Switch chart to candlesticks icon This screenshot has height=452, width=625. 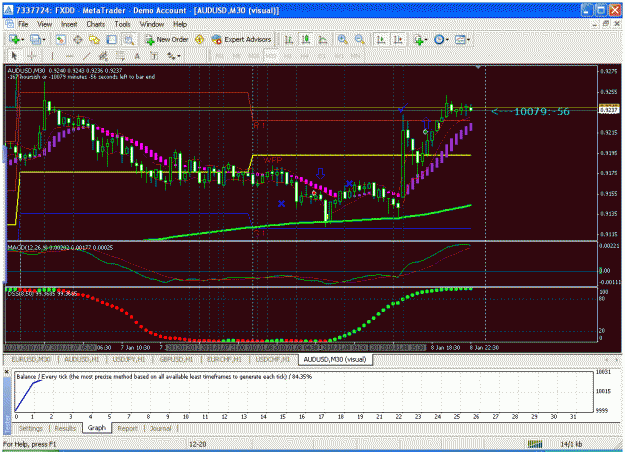coord(306,39)
